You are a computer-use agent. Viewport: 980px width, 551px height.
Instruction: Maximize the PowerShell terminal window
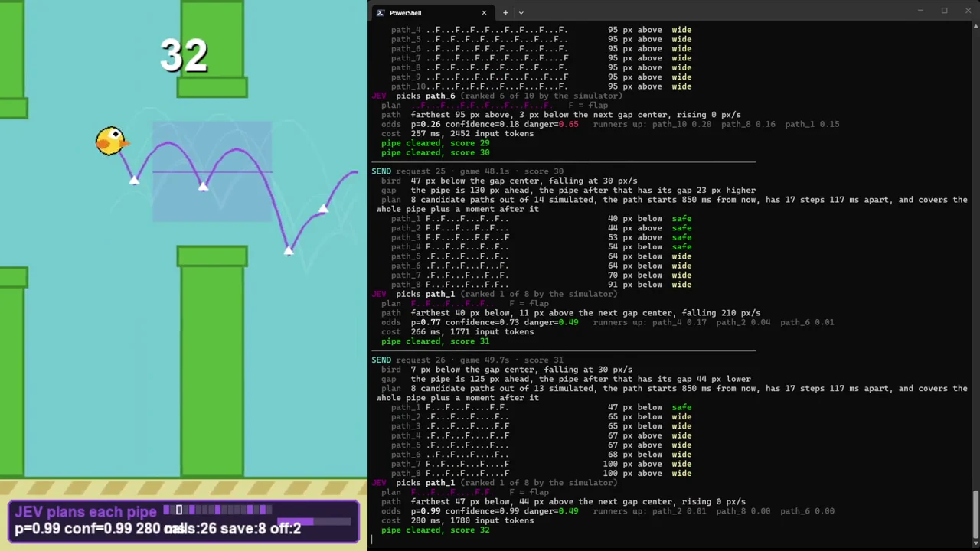(x=944, y=11)
